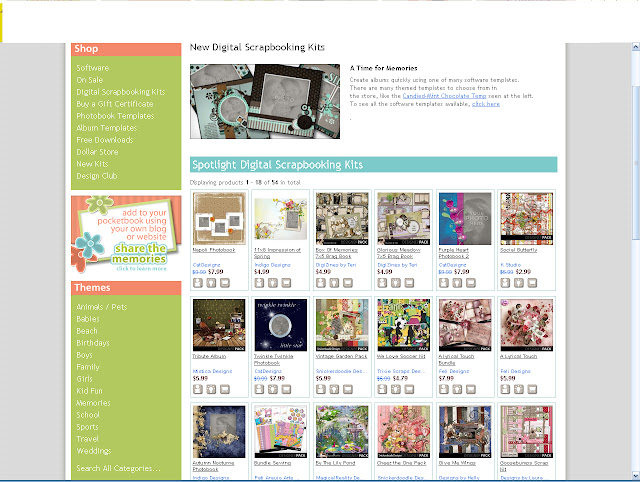Click the leftmost icon under the Twinkle Twinkle Photobook
640x482 pixels.
coord(260,389)
